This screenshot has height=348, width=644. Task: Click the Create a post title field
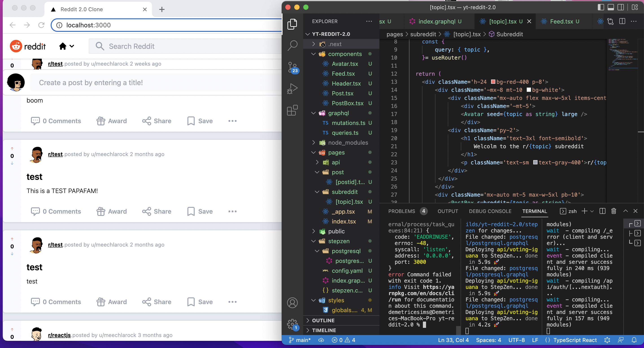(155, 83)
